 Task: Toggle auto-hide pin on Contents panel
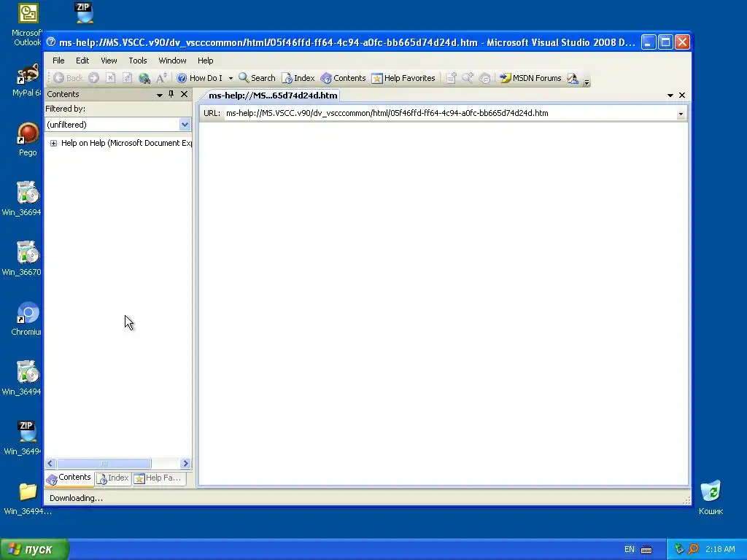point(171,94)
